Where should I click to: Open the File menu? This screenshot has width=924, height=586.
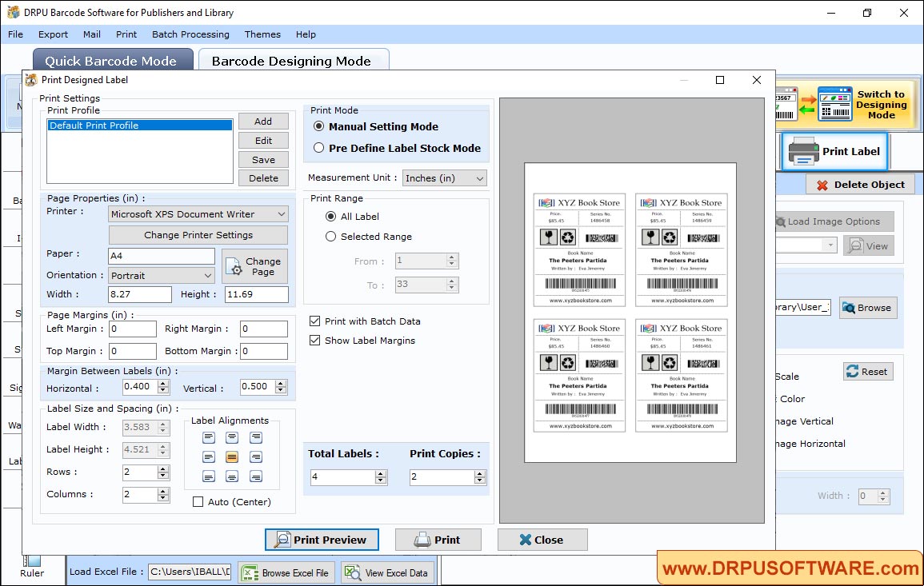15,34
